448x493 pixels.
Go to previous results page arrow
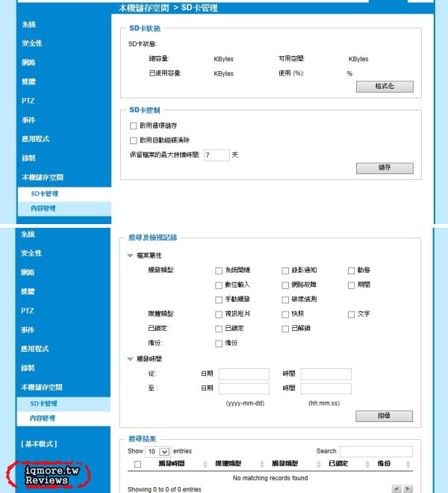396,489
